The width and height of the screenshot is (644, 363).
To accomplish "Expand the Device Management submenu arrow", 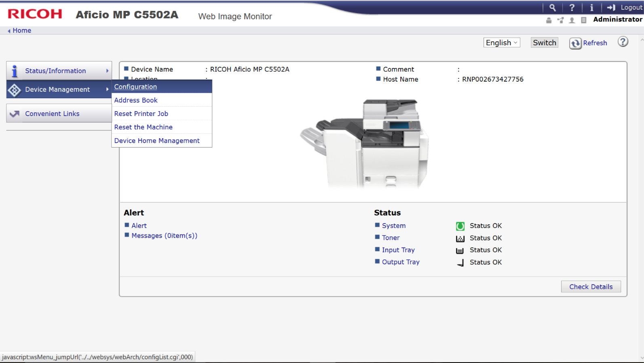I will click(107, 89).
